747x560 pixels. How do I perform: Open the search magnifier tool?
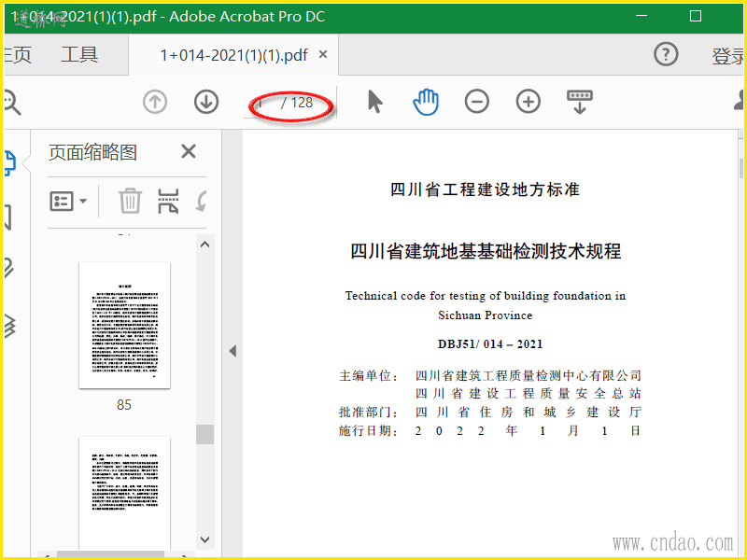click(x=11, y=103)
